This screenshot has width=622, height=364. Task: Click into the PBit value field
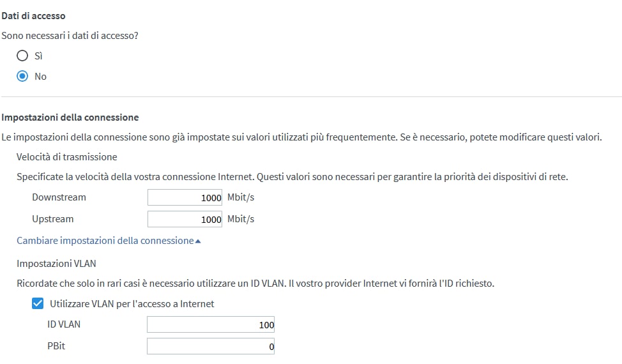(211, 346)
